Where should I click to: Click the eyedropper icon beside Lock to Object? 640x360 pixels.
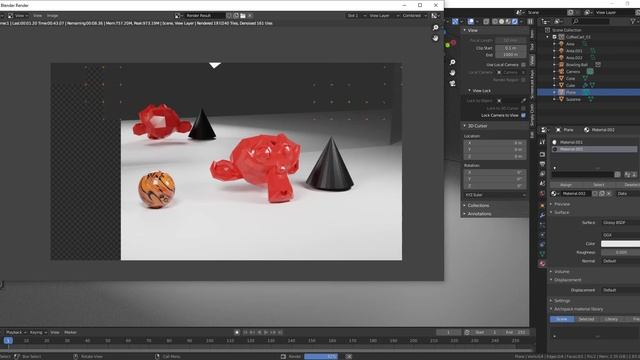coord(523,100)
